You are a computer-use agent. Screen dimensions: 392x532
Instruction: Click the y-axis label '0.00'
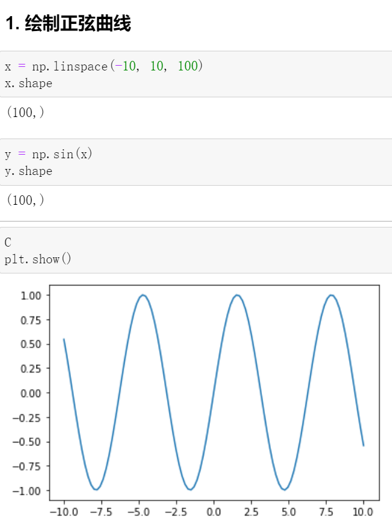[x=31, y=393]
